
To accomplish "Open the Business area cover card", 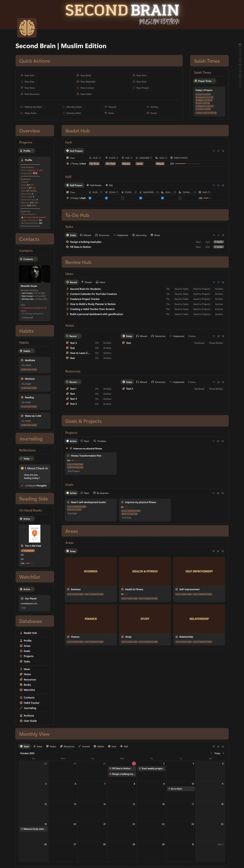I will click(91, 571).
